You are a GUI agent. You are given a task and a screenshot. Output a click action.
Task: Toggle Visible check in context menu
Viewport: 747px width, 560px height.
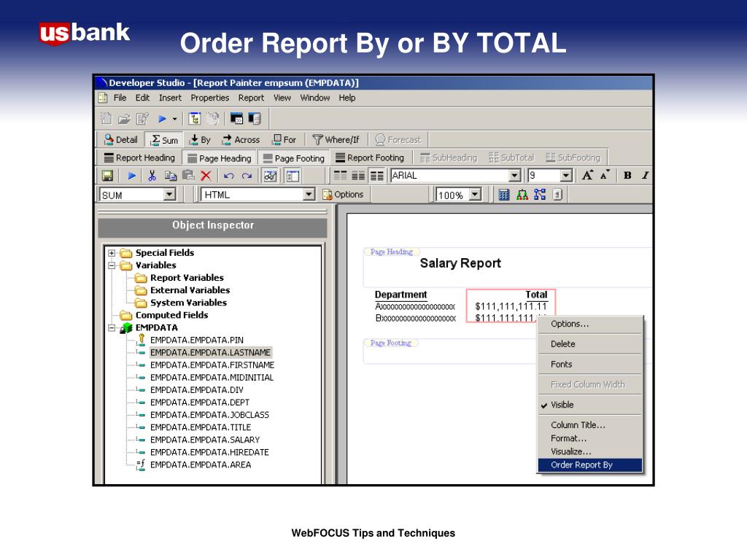click(x=589, y=405)
